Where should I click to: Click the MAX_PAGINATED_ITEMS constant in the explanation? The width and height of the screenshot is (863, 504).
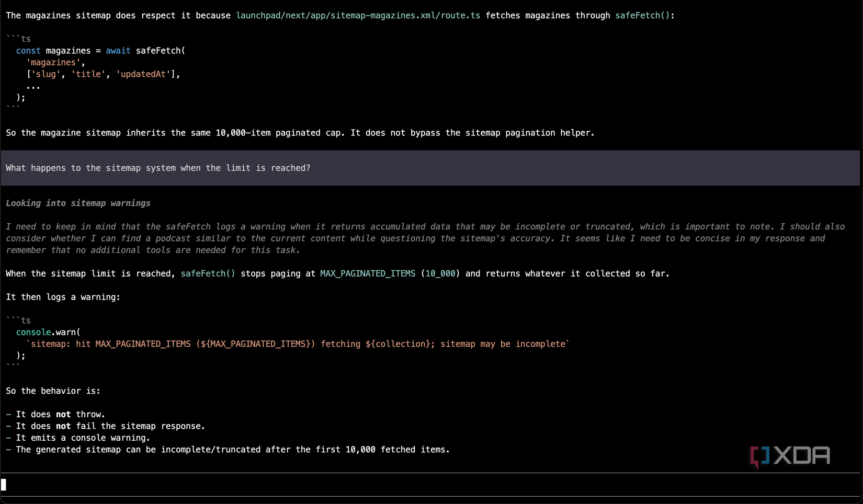click(368, 273)
